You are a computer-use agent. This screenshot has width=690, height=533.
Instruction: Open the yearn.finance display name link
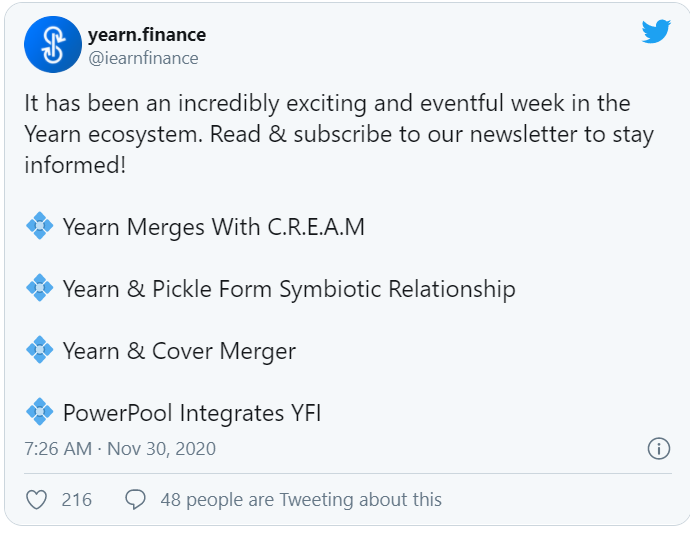pyautogui.click(x=146, y=36)
